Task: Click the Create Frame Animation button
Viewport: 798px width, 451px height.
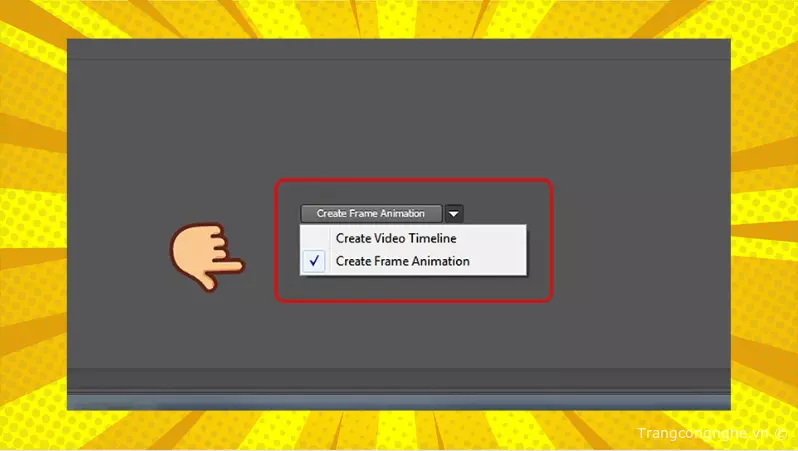Action: pyautogui.click(x=370, y=213)
